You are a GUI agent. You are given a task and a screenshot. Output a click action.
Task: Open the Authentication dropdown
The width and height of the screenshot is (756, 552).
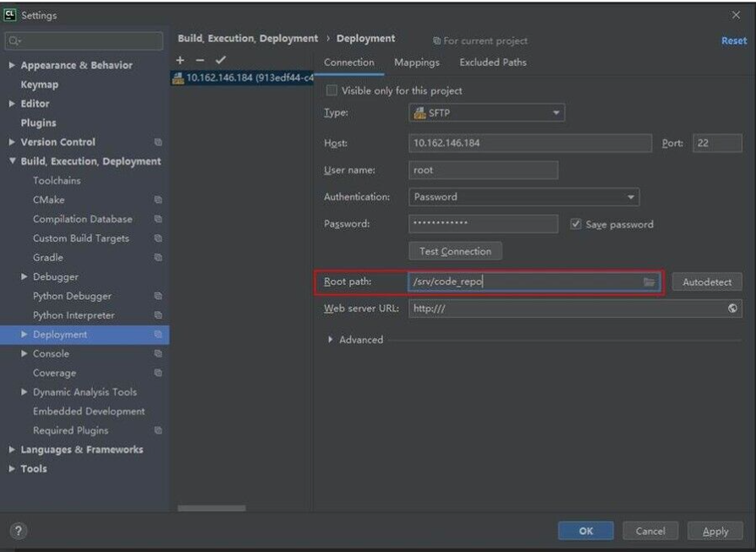pos(523,197)
